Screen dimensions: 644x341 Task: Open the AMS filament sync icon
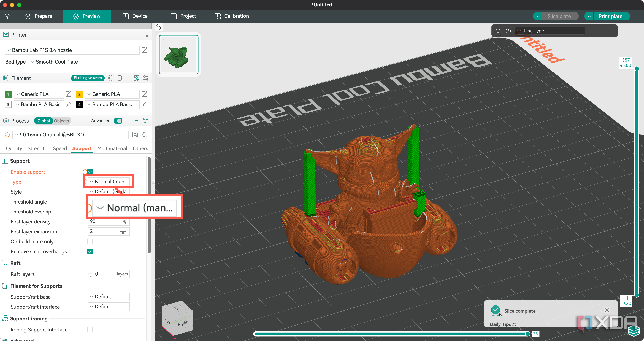tap(137, 78)
